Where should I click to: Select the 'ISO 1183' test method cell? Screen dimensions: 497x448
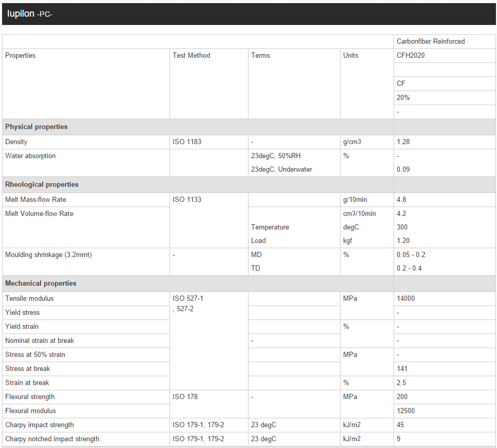209,142
